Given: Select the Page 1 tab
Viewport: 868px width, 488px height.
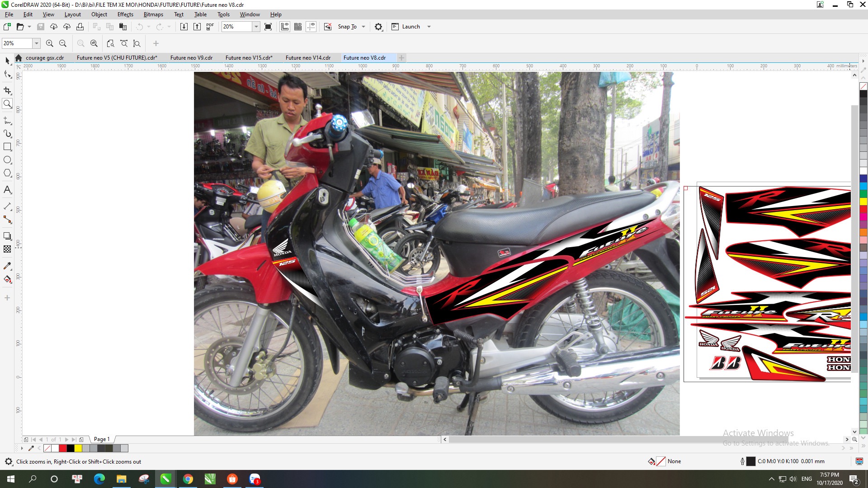Looking at the screenshot, I should pos(102,439).
